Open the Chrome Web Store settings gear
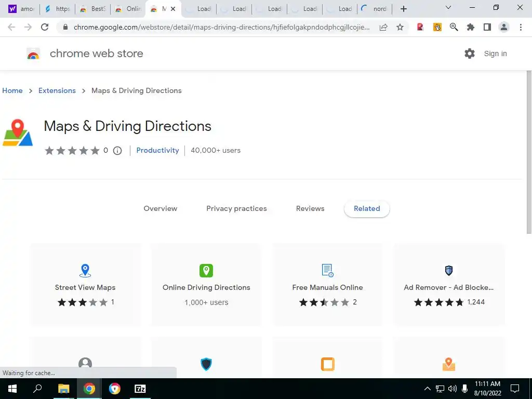 470,54
